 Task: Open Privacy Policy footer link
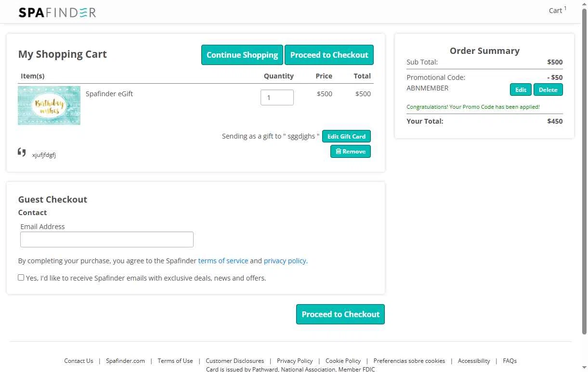click(x=295, y=360)
